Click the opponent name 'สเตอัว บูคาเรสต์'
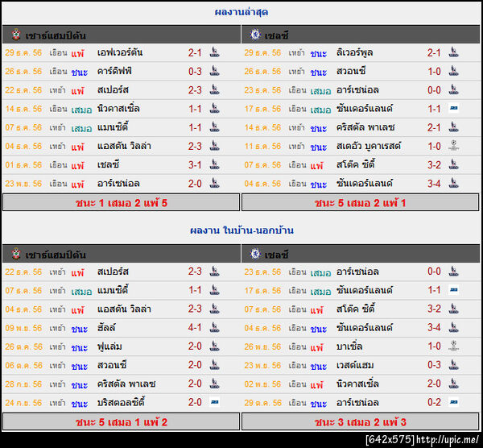This screenshot has height=448, width=483. click(369, 146)
